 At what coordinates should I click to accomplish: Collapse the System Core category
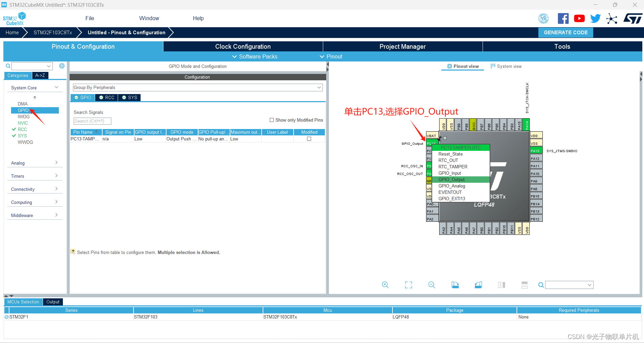(x=35, y=88)
